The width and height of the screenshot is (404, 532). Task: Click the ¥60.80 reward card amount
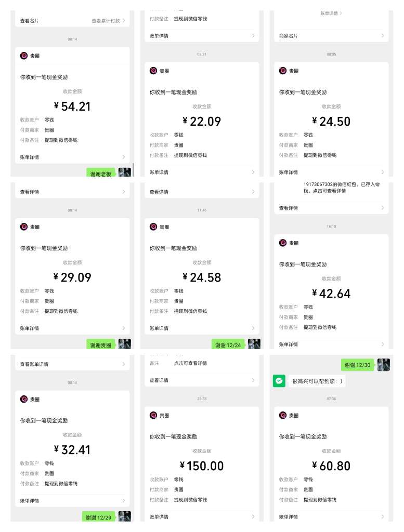pos(331,466)
